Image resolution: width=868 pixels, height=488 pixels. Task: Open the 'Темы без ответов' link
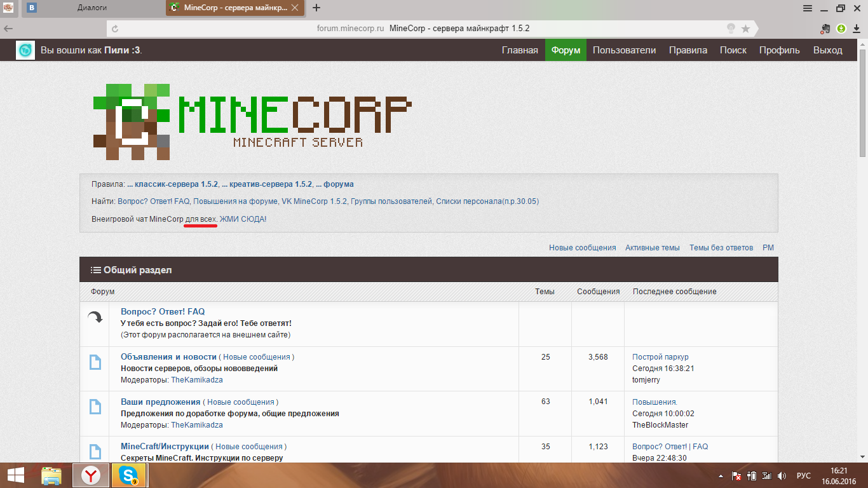tap(721, 248)
